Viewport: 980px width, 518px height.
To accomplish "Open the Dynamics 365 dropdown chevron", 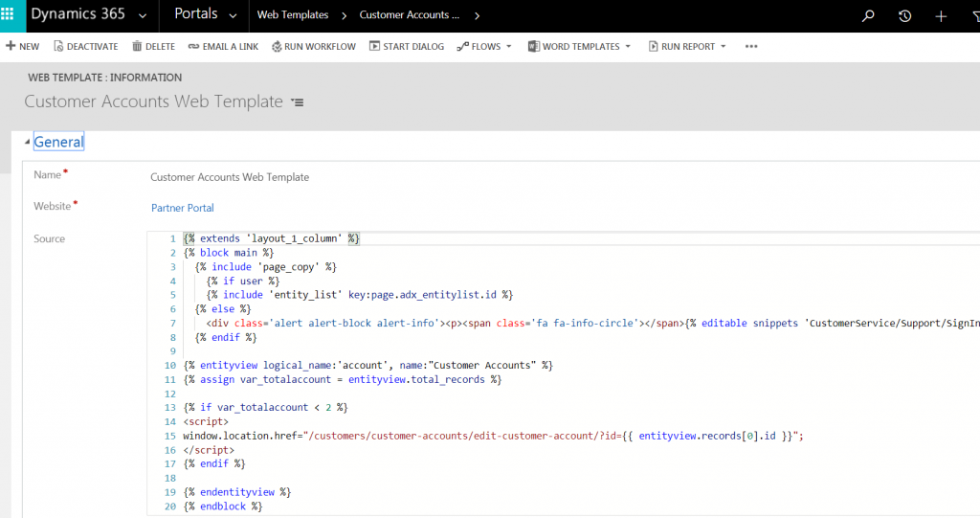I will 143,15.
